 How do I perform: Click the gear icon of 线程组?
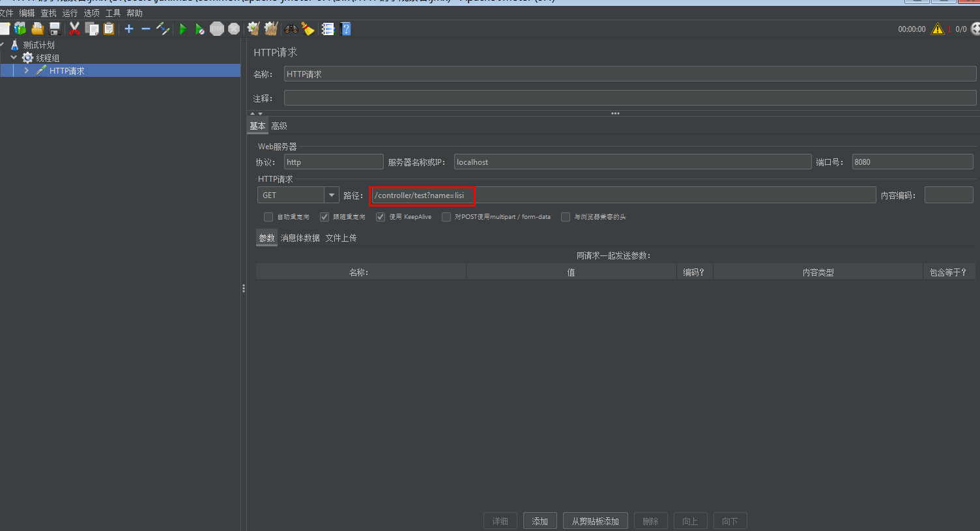(27, 58)
